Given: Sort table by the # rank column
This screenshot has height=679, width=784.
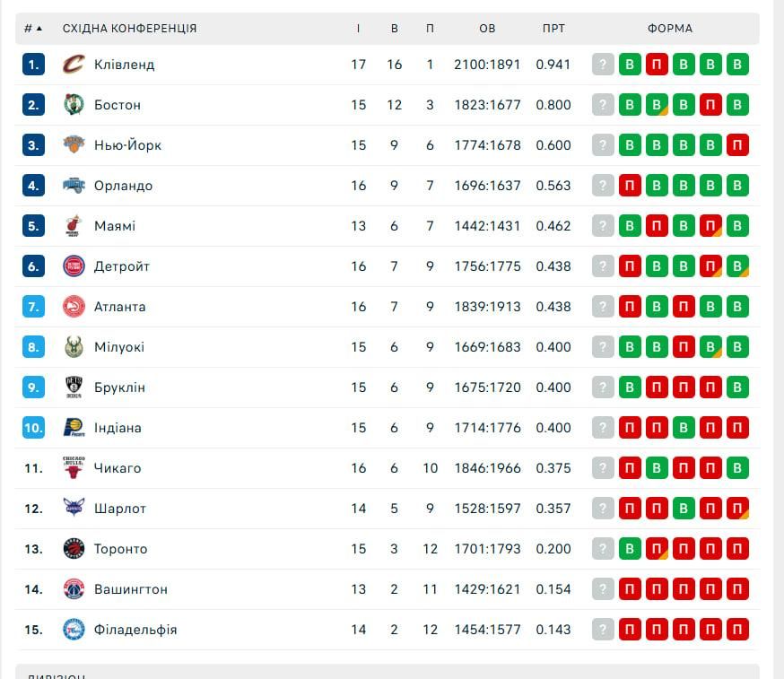Looking at the screenshot, I should tap(33, 29).
